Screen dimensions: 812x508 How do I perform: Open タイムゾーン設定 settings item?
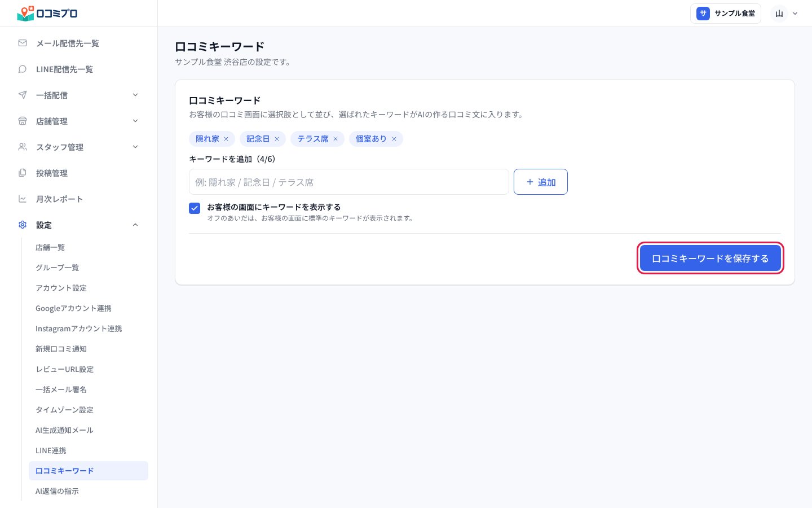89,410
